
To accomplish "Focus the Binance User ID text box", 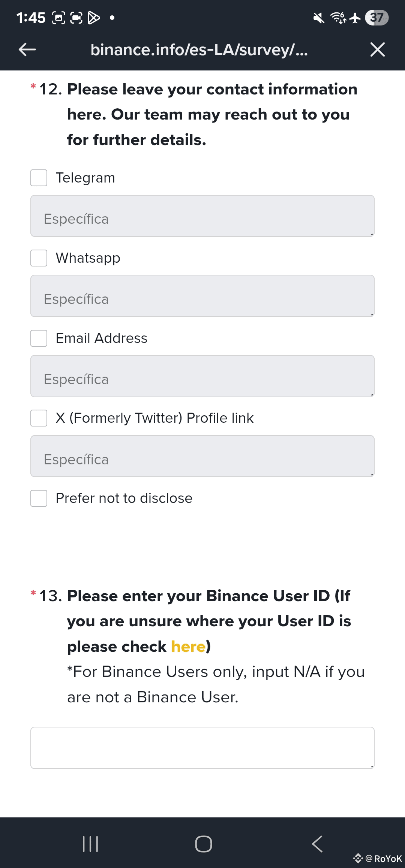I will [202, 748].
